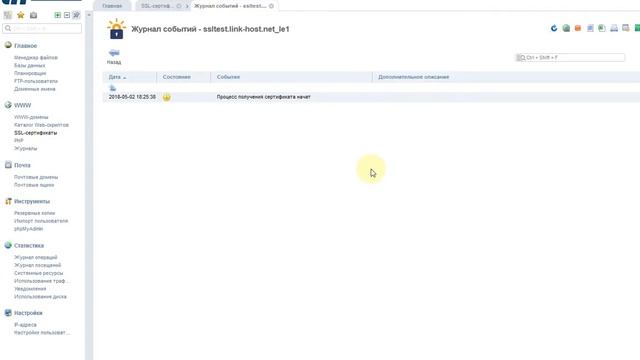The height and width of the screenshot is (360, 640).
Task: Open Базы данных in the sidebar
Action: (x=29, y=65)
